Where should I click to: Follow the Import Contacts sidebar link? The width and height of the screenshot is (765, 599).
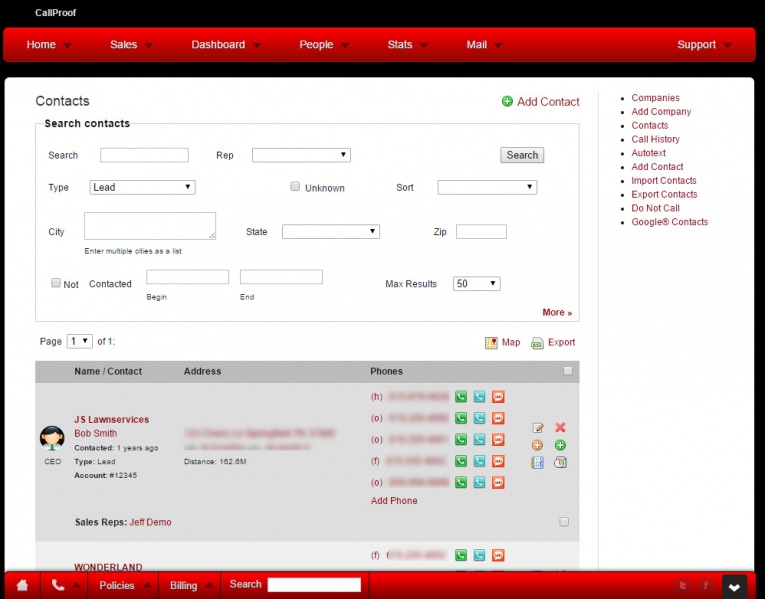664,181
